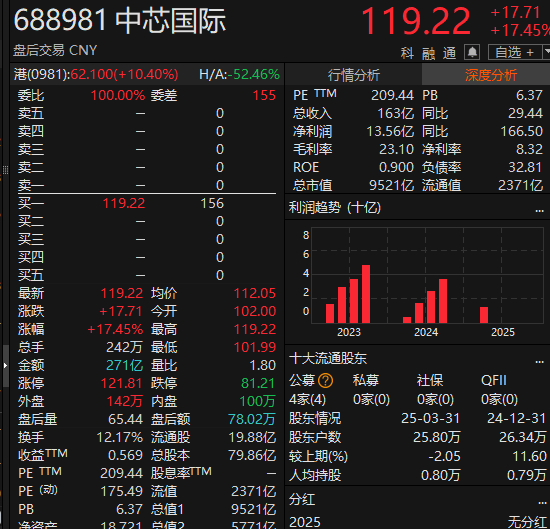The height and width of the screenshot is (529, 550).
Task: Click the 涨停 price 121.81
Action: [x=121, y=383]
